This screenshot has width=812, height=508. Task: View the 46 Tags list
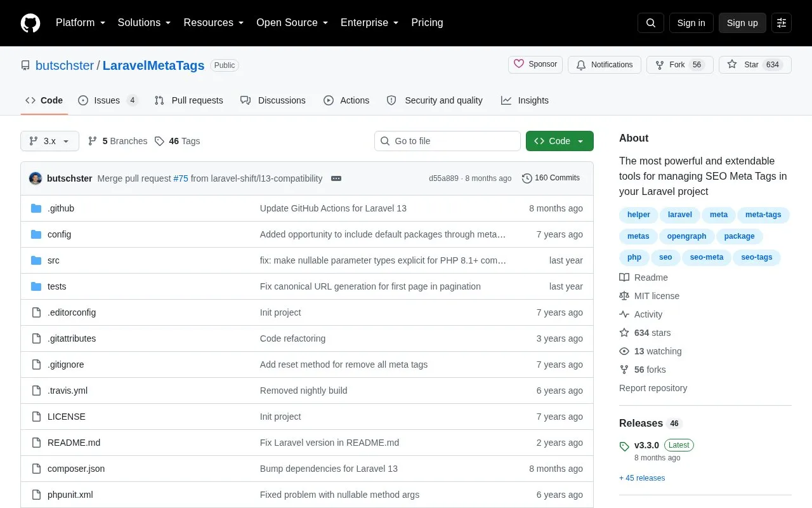177,141
